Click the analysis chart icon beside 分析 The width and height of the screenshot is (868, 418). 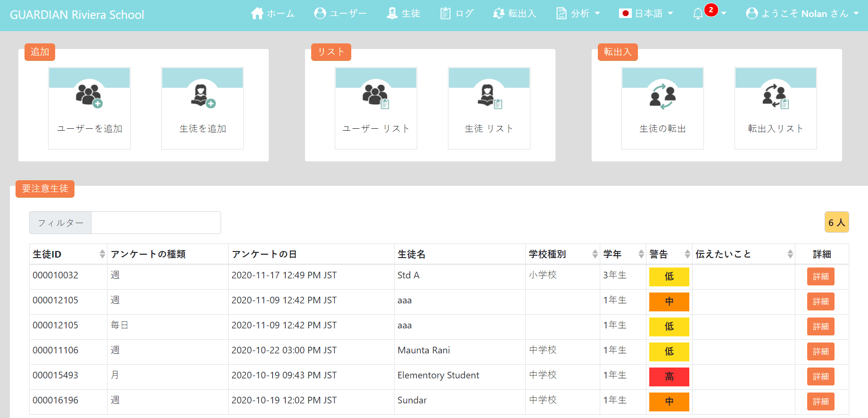(x=561, y=13)
